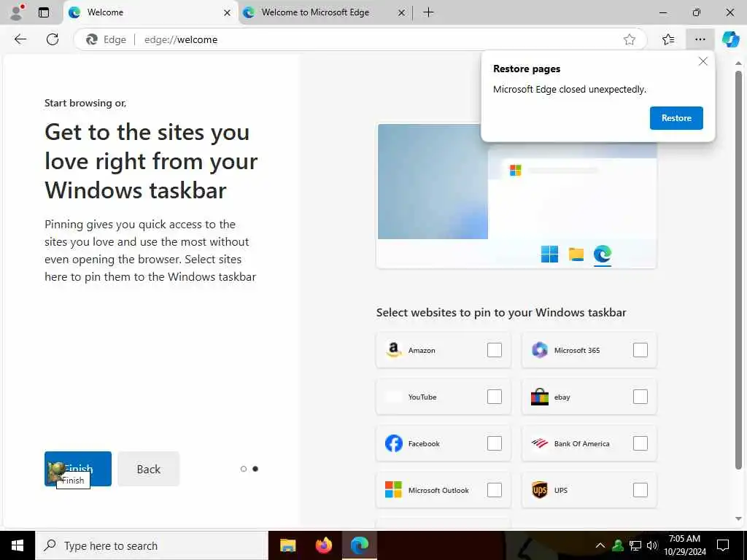The height and width of the screenshot is (560, 747).
Task: Click the ebay site logo
Action: click(x=539, y=397)
